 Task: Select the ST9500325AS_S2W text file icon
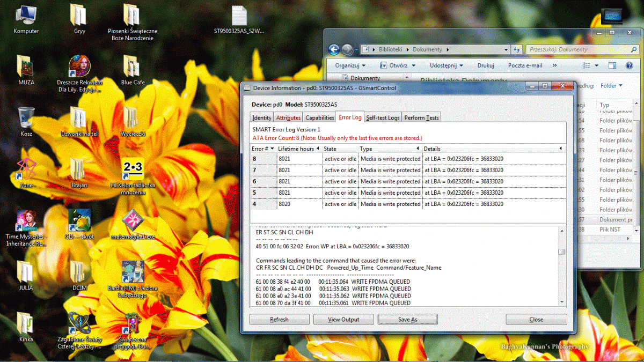(239, 20)
